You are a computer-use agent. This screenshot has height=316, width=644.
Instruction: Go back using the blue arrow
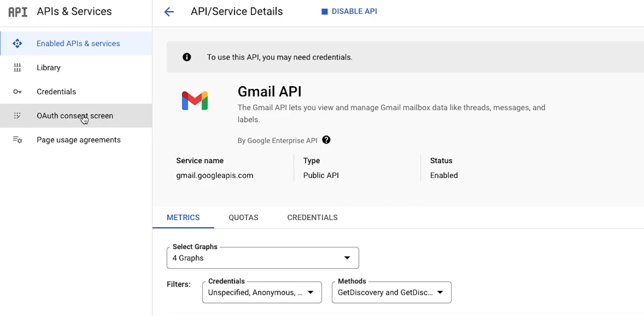coord(169,12)
